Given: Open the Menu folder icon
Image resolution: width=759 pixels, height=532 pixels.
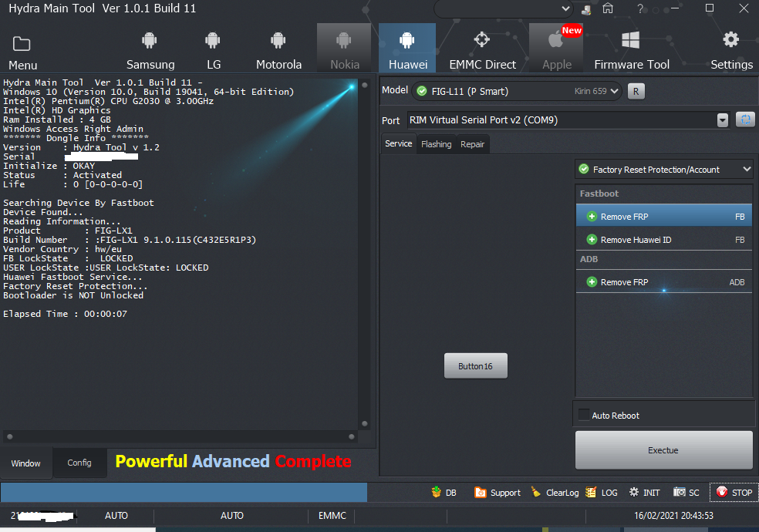Looking at the screenshot, I should [22, 44].
